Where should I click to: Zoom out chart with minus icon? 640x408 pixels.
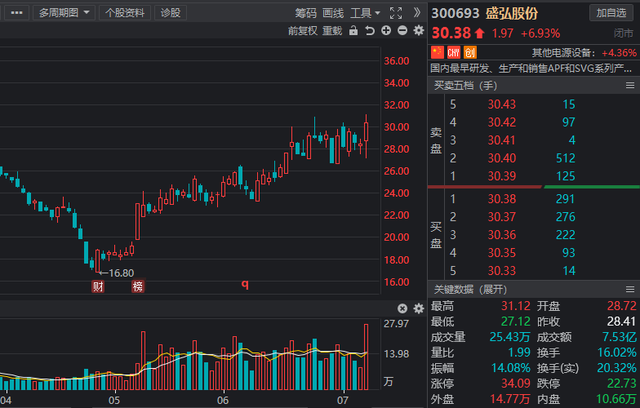point(402,31)
